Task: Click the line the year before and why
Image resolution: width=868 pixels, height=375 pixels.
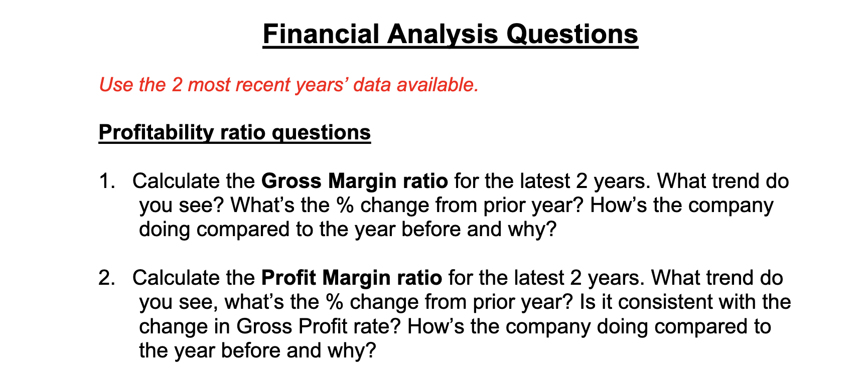Action: click(257, 350)
